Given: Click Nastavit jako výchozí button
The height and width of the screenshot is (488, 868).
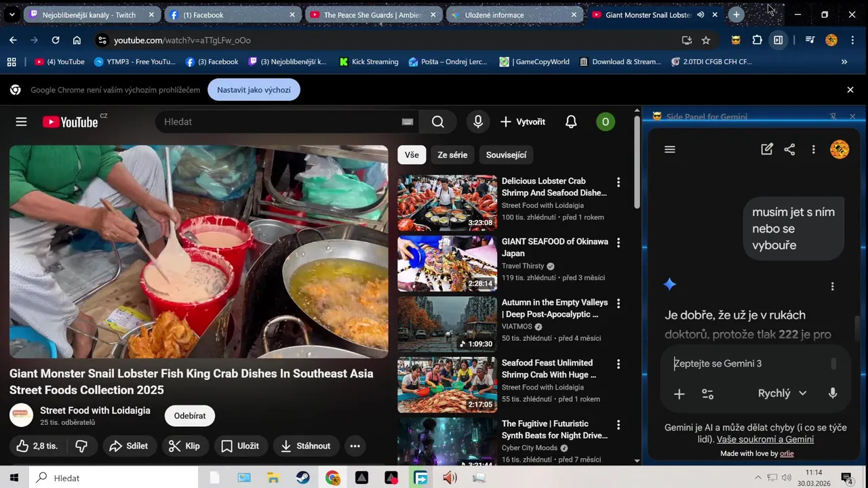Looking at the screenshot, I should click(254, 89).
